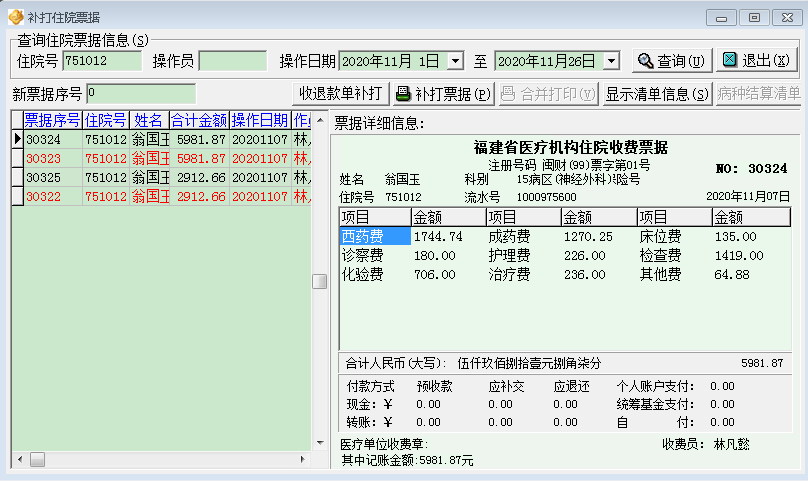Screen dimensions: 808x481
Task: Minimize the 补打住院票据 window
Action: coord(721,18)
